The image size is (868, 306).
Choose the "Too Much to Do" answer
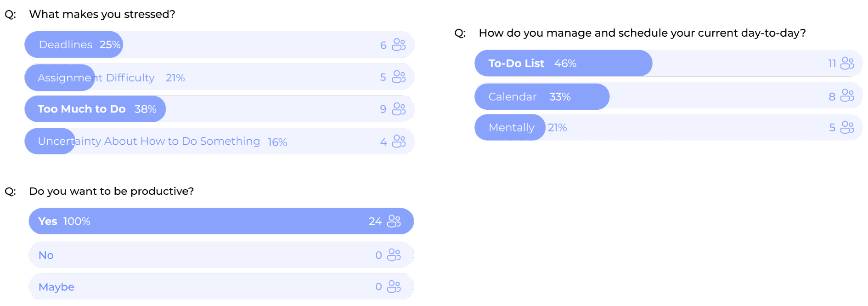click(x=82, y=109)
